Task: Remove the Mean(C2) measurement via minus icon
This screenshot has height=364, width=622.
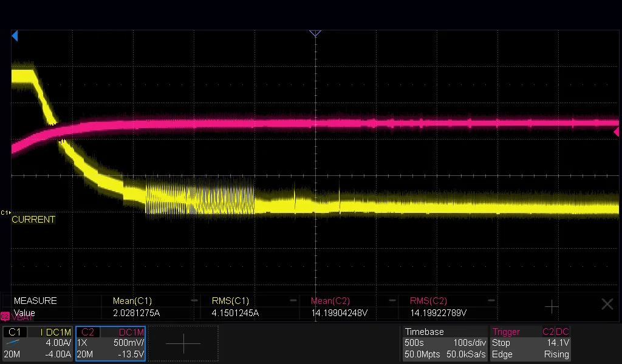Action: click(x=392, y=301)
